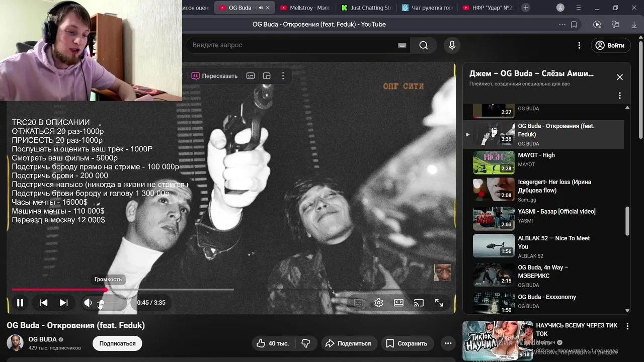Screen dimensions: 644x362
Task: Click the Сохранить save button
Action: [407, 343]
